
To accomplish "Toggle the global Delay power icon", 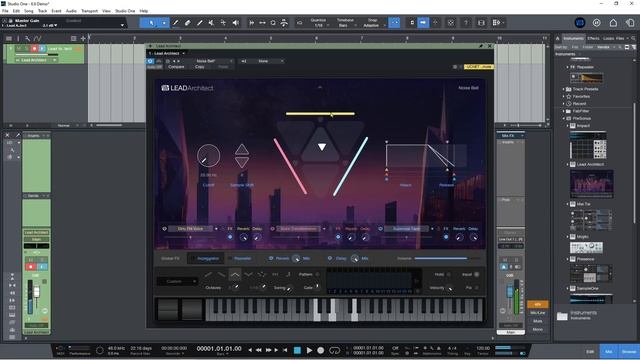I will pos(330,258).
